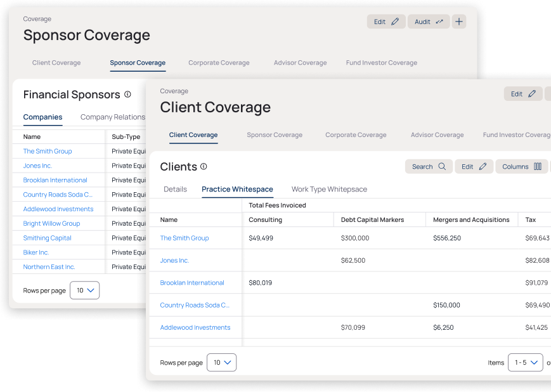The height and width of the screenshot is (392, 551).
Task: Select the Company Relations tab under Financial Sponsors
Action: tap(112, 117)
